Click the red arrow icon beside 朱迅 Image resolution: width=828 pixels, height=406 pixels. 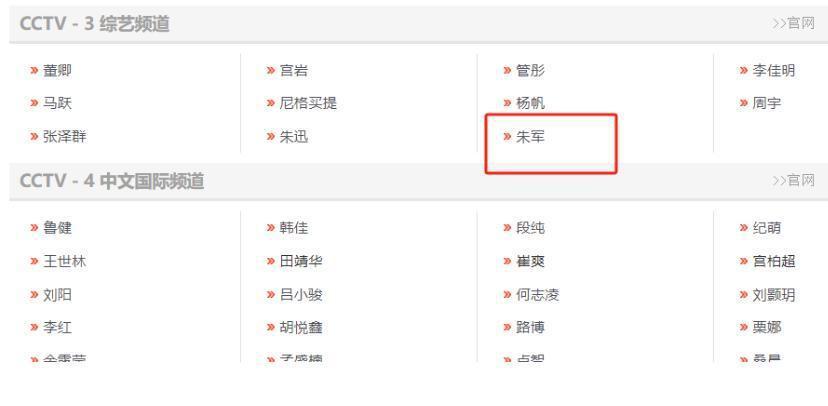[271, 137]
